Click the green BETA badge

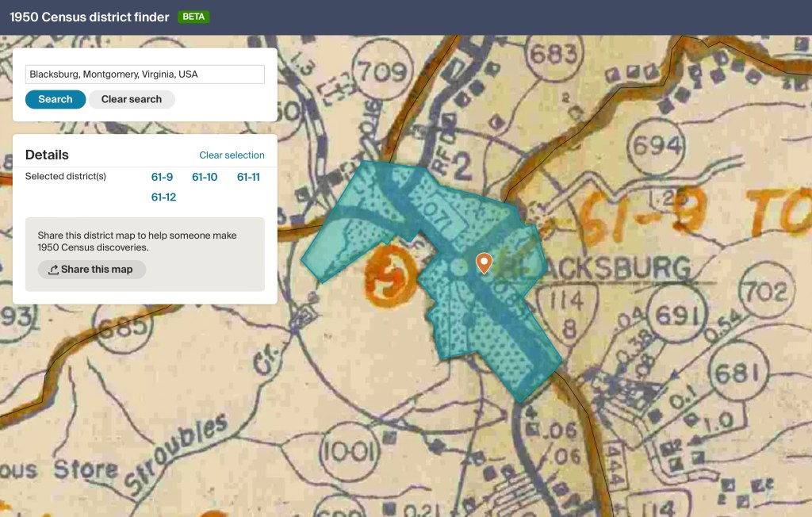(193, 17)
